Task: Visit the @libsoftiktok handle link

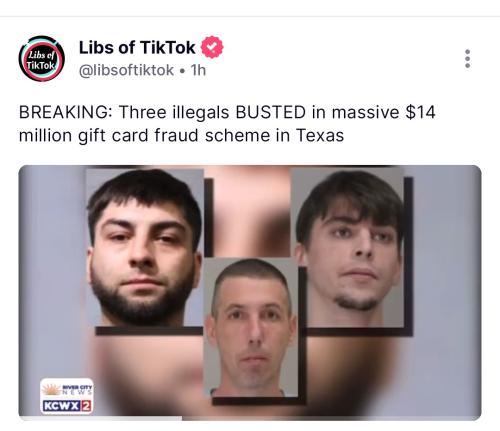Action: tap(126, 70)
